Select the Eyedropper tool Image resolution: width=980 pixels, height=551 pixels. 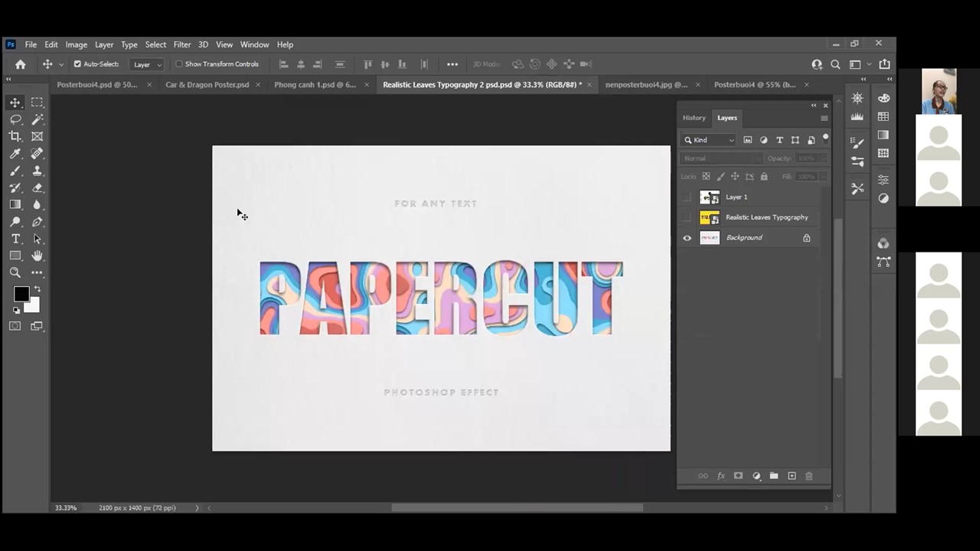15,154
